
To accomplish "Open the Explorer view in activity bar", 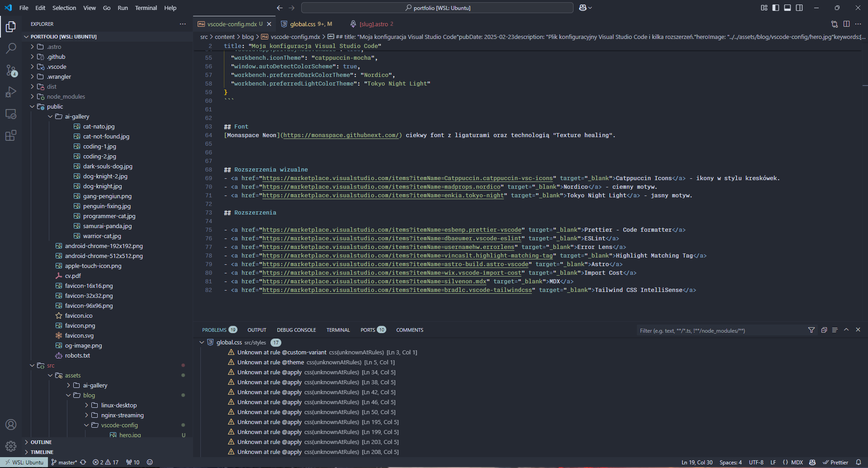I will 11,27.
